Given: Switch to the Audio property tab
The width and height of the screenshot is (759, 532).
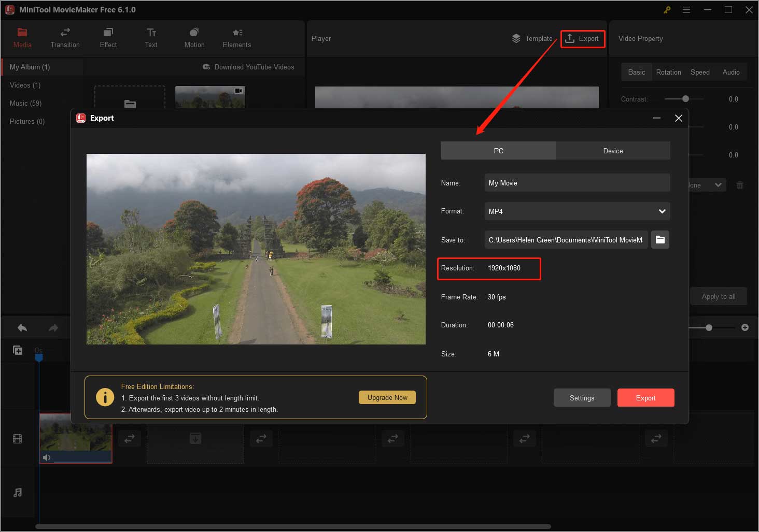Looking at the screenshot, I should coord(731,72).
